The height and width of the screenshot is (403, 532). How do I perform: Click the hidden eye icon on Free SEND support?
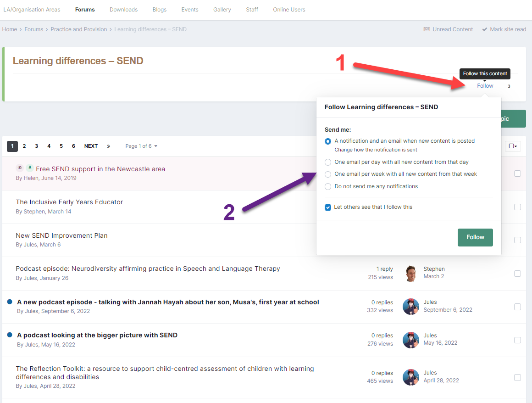click(x=20, y=168)
